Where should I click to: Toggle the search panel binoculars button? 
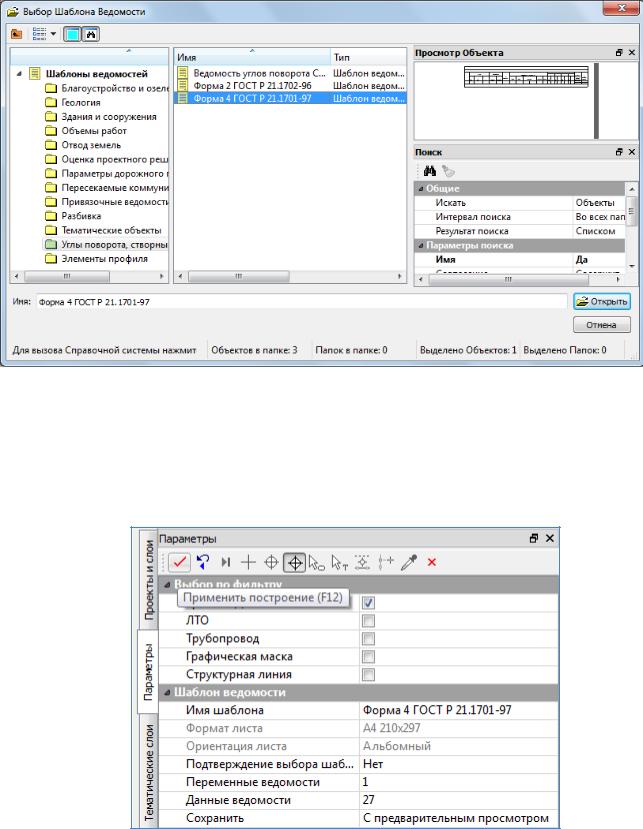point(90,34)
